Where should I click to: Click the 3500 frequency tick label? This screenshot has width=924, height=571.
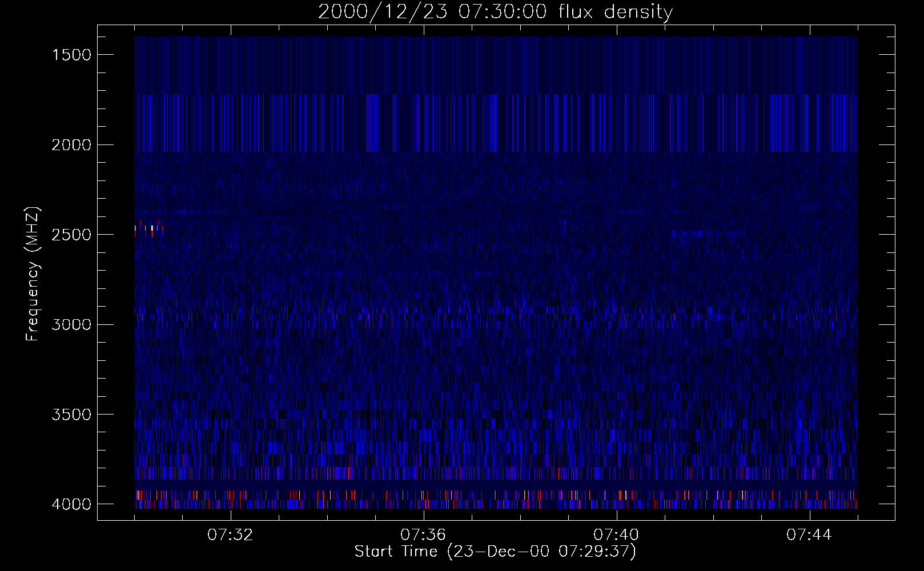(x=71, y=415)
